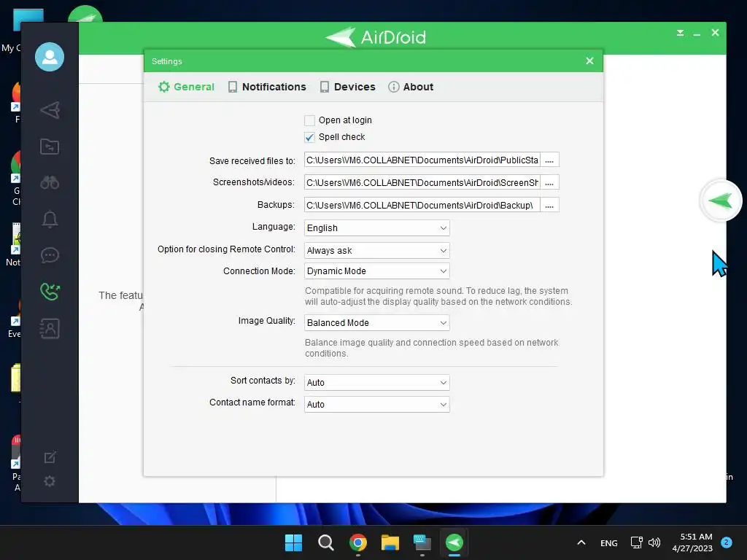
Task: Click the floating AirDroid arrow bubble
Action: tap(720, 201)
